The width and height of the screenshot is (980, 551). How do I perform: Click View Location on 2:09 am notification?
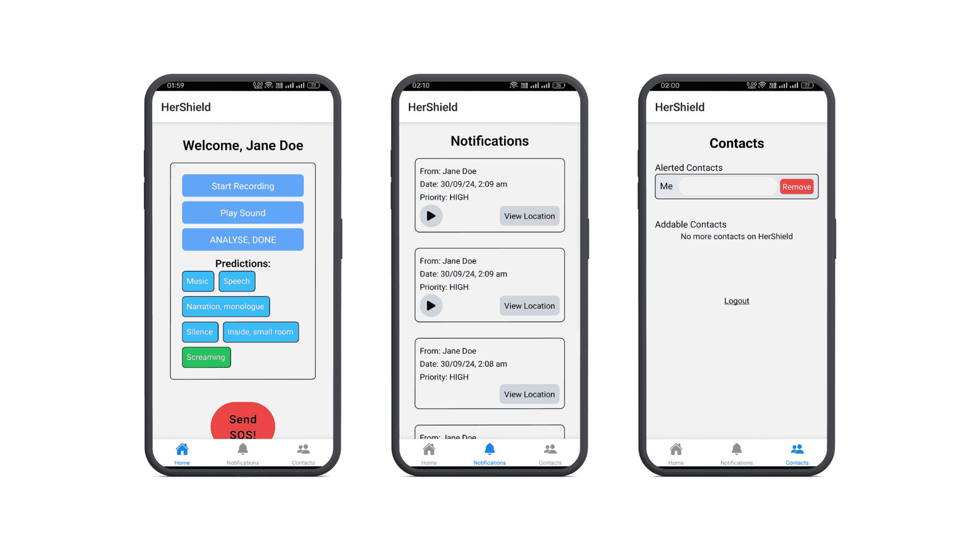(529, 215)
